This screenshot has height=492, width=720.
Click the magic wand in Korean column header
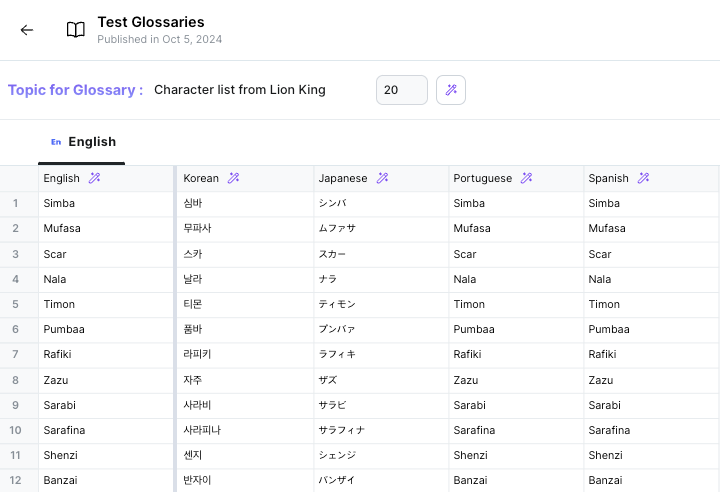(x=233, y=178)
